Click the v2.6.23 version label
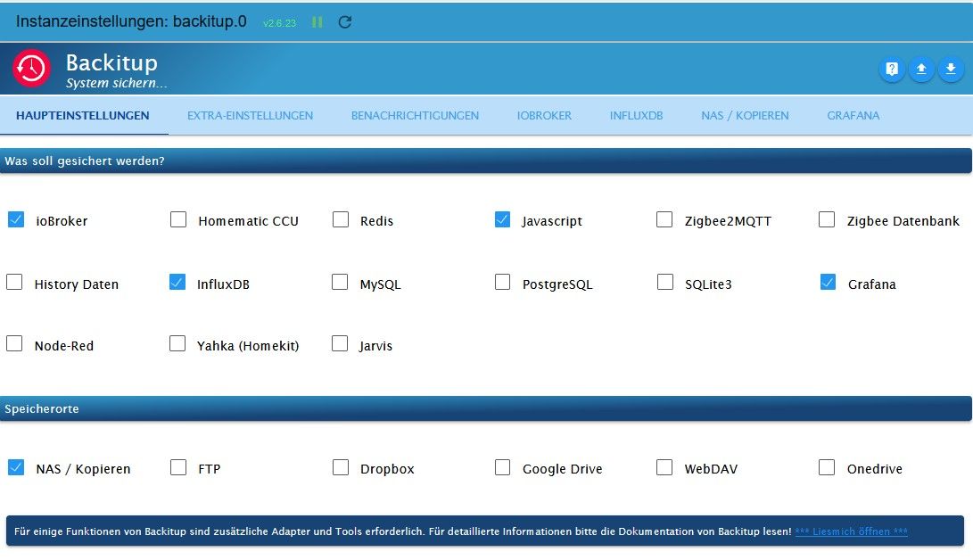Viewport: 973px width, 560px height. tap(280, 23)
